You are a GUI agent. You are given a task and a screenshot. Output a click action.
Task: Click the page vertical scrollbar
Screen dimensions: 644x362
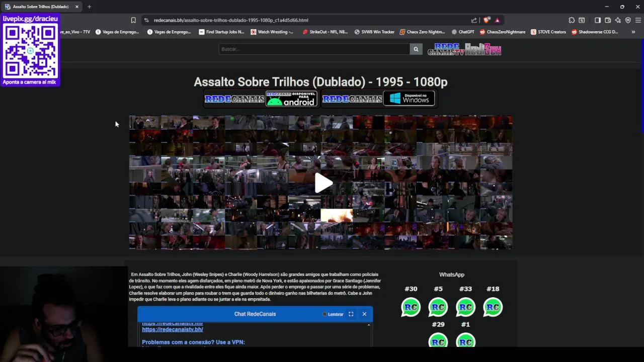point(642,85)
